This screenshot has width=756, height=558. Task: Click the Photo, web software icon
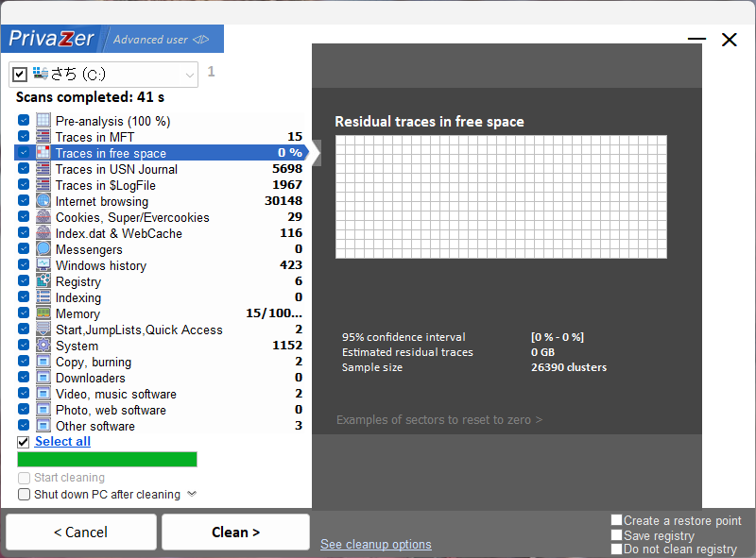coord(43,409)
